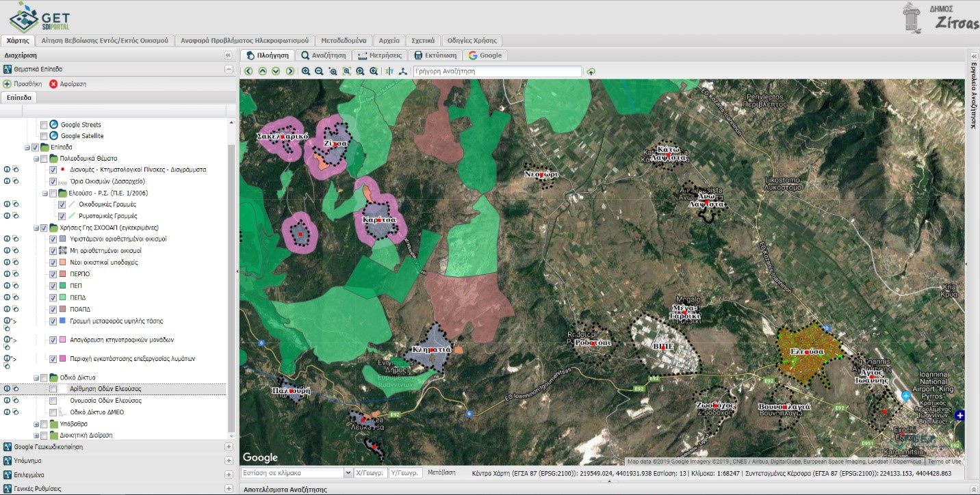Viewport: 980px width, 495px height.
Task: Click the Google Γεωκωδικοποίηση panel icon
Action: (8, 446)
